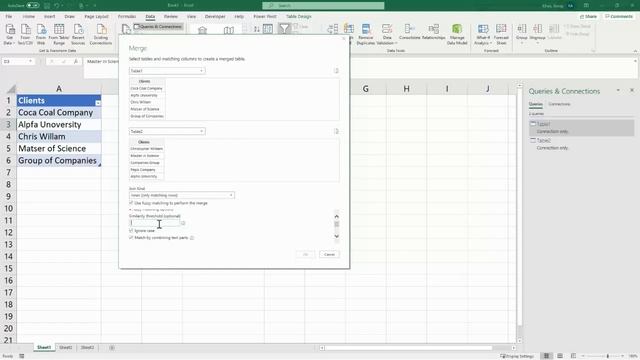Select Page Layout view in status bar
Viewport: 640px width, 360px height.
(560, 356)
